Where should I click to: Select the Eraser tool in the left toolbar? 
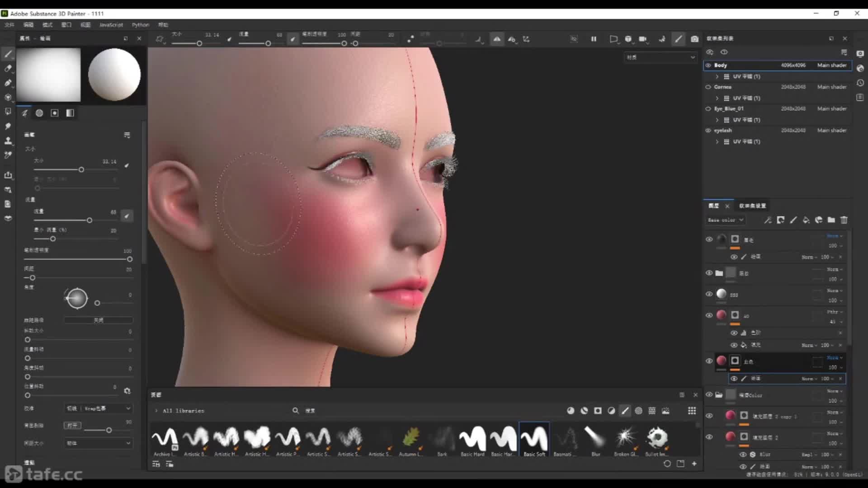tap(8, 68)
